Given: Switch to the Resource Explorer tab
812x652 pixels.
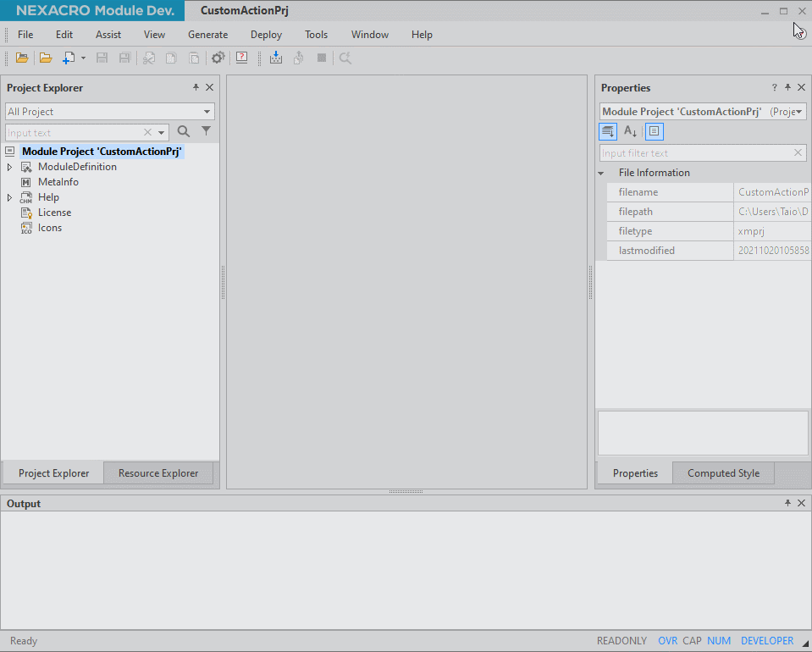Looking at the screenshot, I should click(x=158, y=473).
